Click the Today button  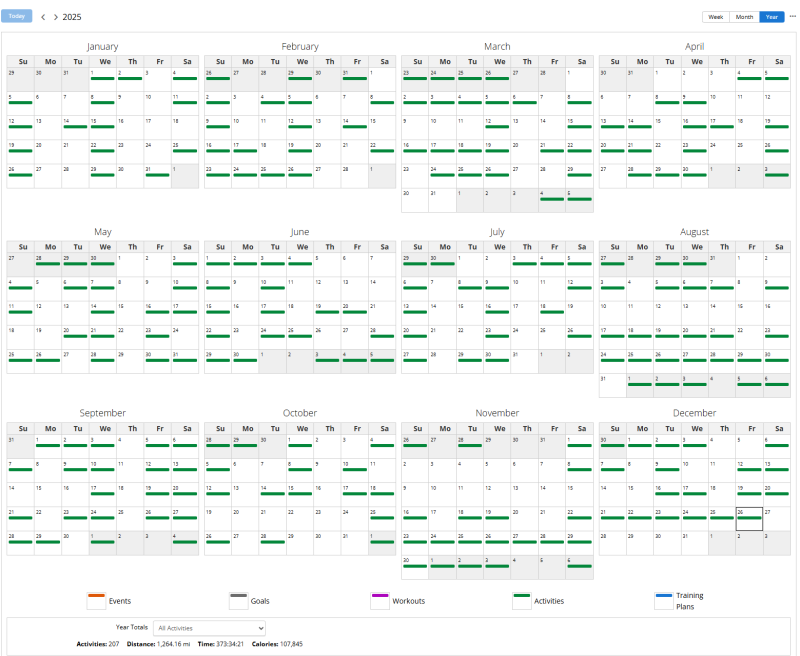point(19,17)
